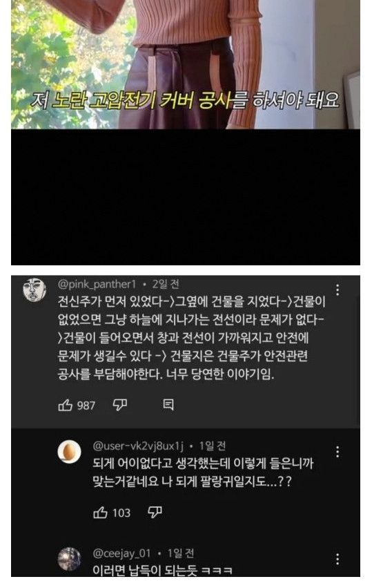Dislike the @pink_panther1 comment
Viewport: 372px width, 588px height.
[x=120, y=405]
